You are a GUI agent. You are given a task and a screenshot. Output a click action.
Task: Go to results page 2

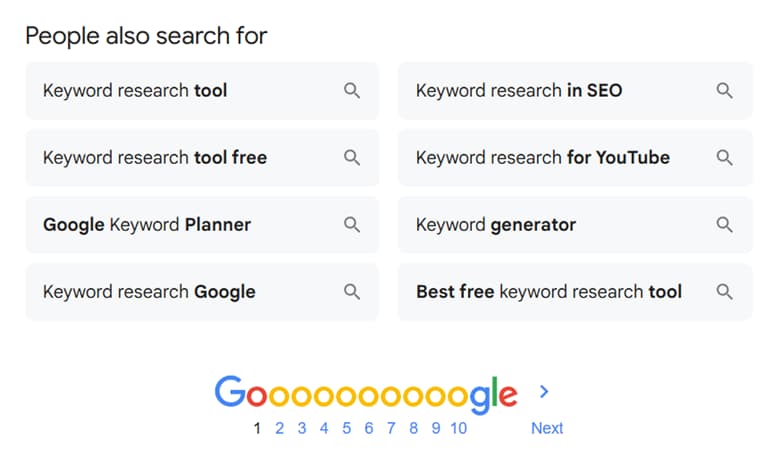coord(280,428)
